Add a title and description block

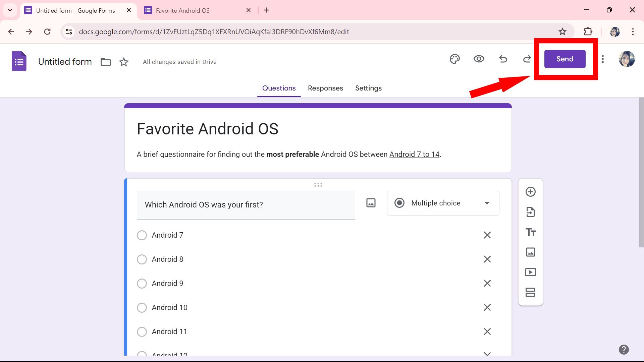tap(530, 232)
